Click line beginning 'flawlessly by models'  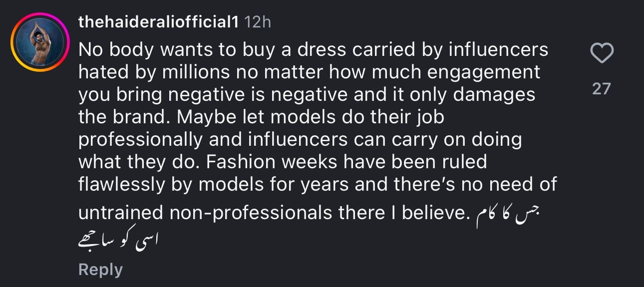click(x=317, y=184)
